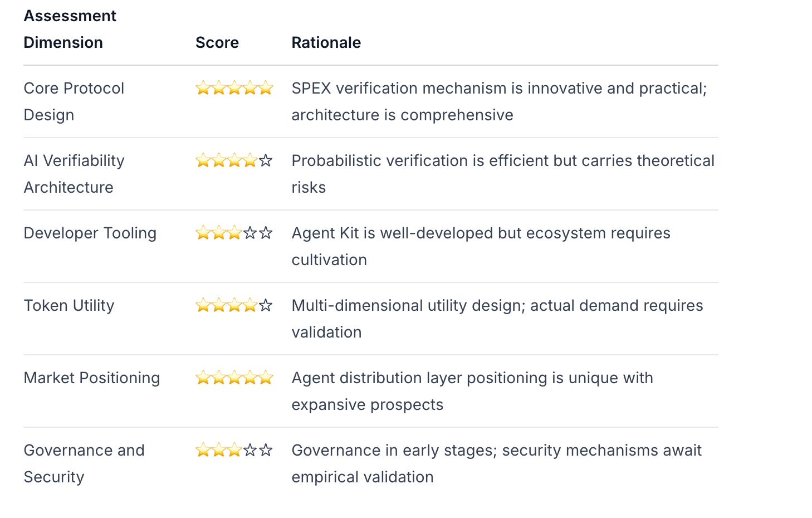Screen dimensions: 812x518
Task: Select the Developer Tooling label
Action: pyautogui.click(x=90, y=233)
